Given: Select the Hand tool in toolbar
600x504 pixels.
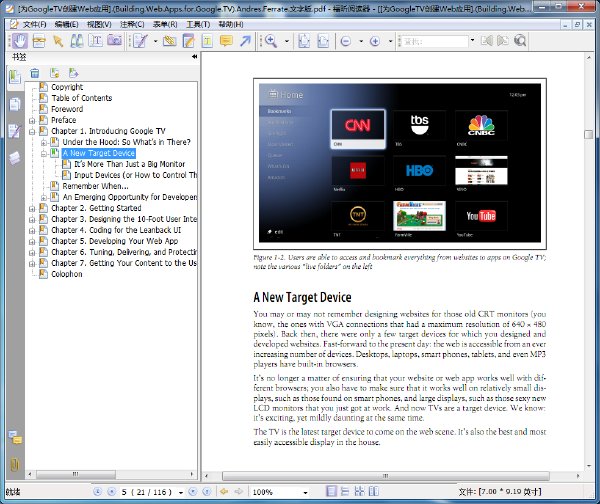Looking at the screenshot, I should [19, 41].
